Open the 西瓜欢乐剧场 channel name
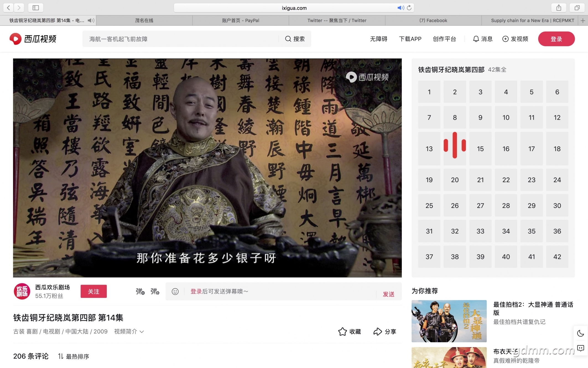The width and height of the screenshot is (588, 368). pyautogui.click(x=53, y=287)
